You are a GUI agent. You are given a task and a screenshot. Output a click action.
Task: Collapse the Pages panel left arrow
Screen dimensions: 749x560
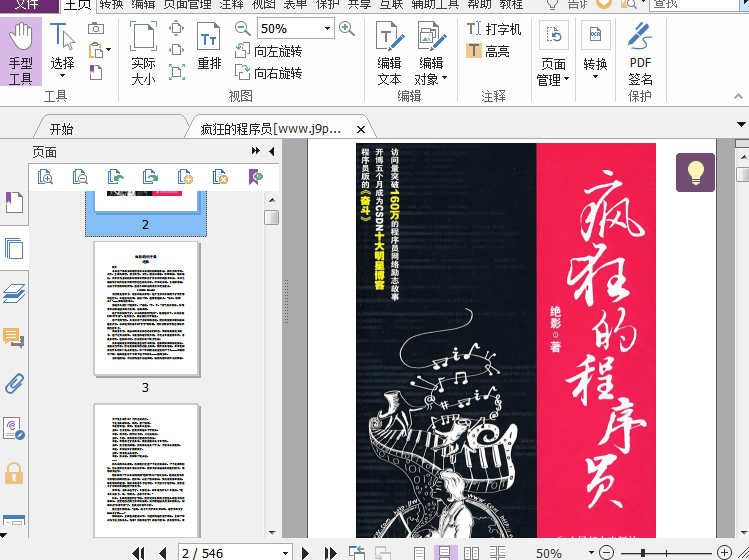tap(272, 151)
